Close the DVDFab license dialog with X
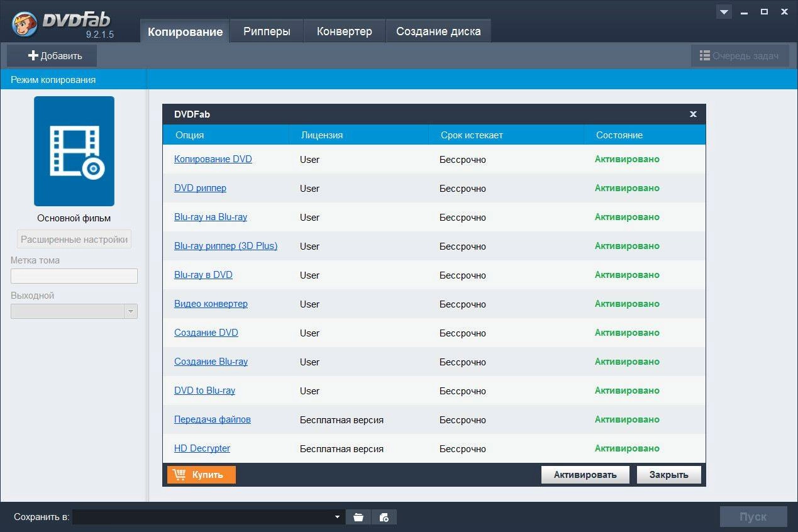The height and width of the screenshot is (532, 798). click(x=693, y=114)
